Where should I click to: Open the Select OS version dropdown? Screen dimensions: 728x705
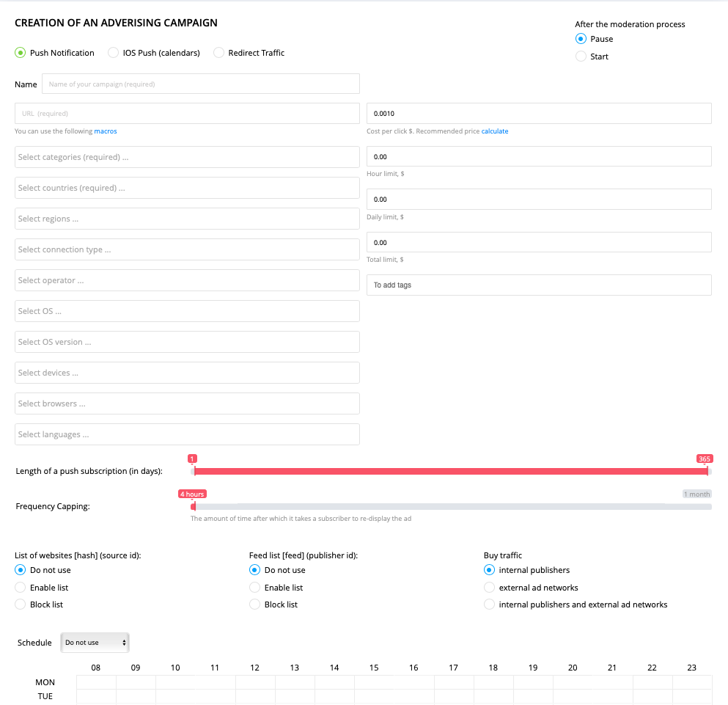(x=187, y=342)
